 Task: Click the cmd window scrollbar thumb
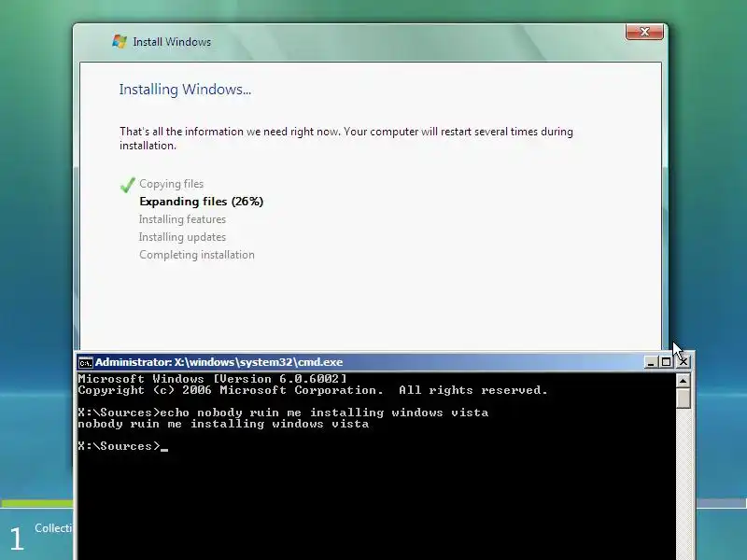pos(684,399)
